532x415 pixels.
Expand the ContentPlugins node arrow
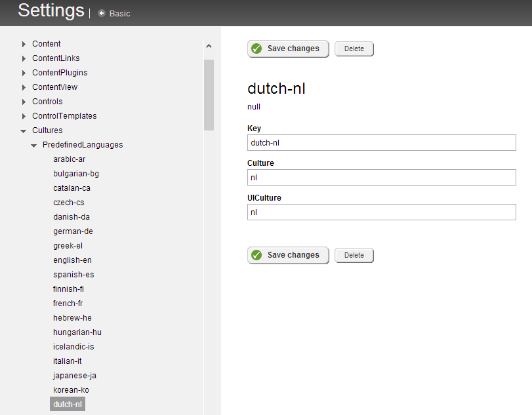pyautogui.click(x=24, y=73)
